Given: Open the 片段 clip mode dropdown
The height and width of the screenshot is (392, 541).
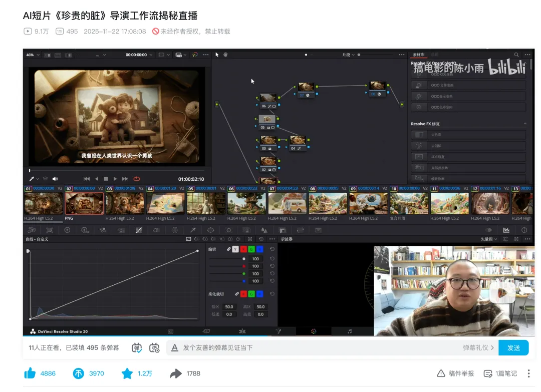Looking at the screenshot, I should coord(348,55).
